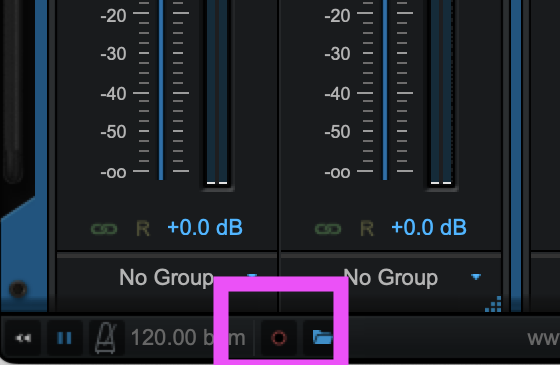
Task: Enable the R button on right channel
Action: pos(367,229)
